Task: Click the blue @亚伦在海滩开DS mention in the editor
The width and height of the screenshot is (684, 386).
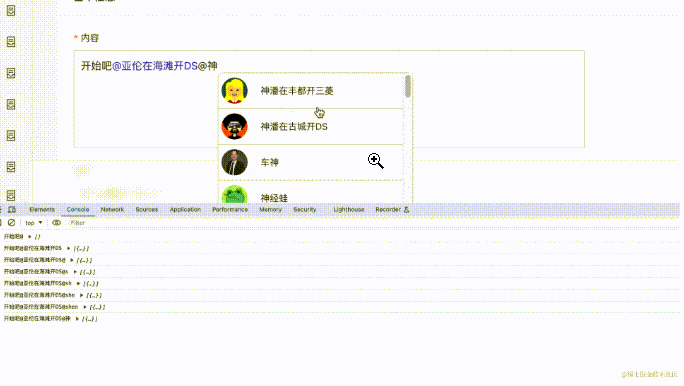Action: pos(155,66)
